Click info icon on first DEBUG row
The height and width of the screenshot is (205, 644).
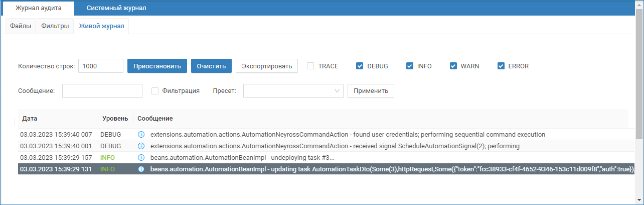[141, 135]
